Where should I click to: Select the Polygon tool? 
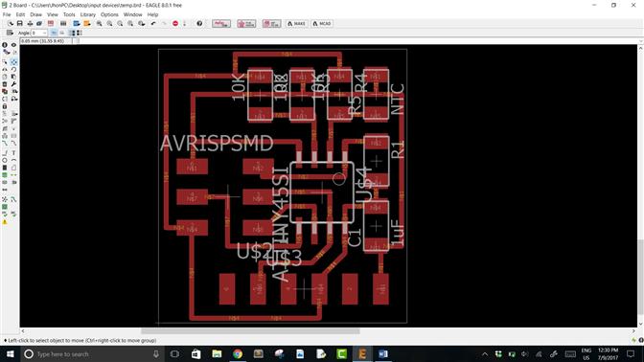(13, 168)
